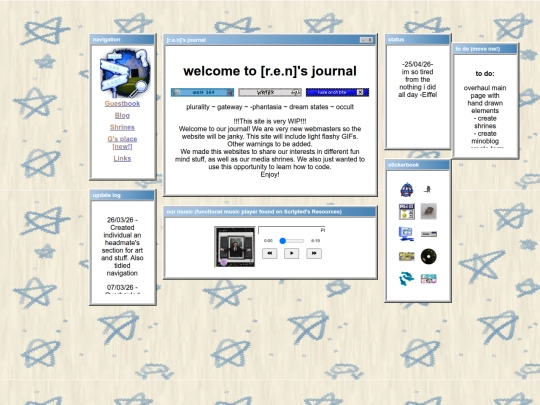Click the stickerbook title bar
Image resolution: width=540 pixels, height=405 pixels.
click(417, 165)
